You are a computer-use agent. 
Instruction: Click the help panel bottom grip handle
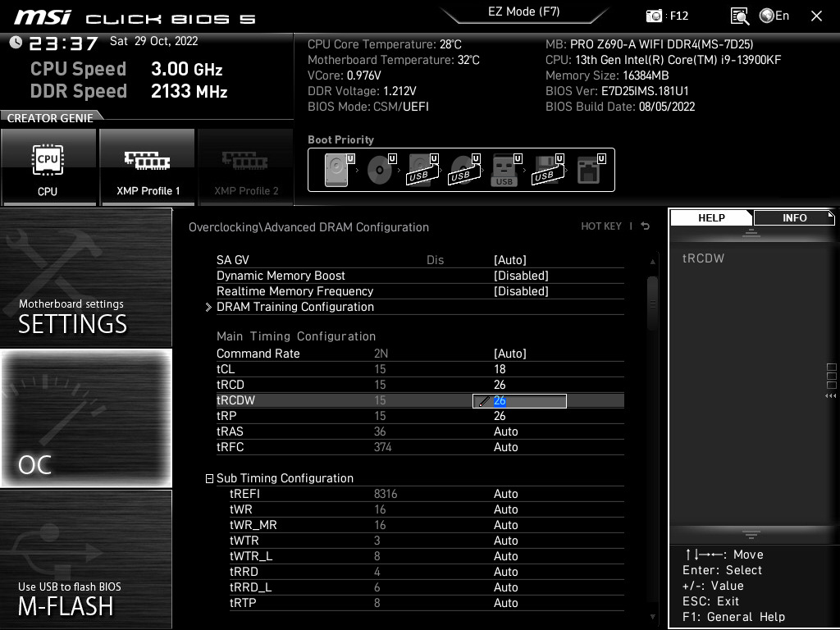click(x=751, y=535)
